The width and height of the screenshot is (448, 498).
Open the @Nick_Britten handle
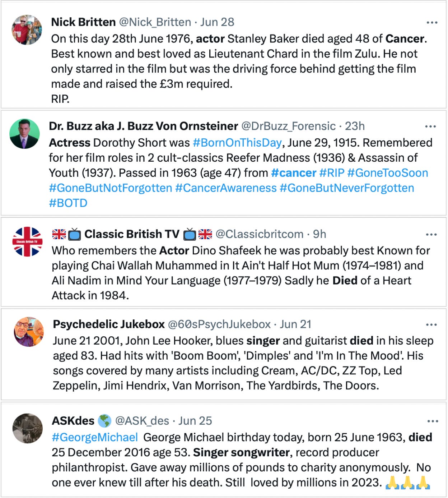(155, 22)
